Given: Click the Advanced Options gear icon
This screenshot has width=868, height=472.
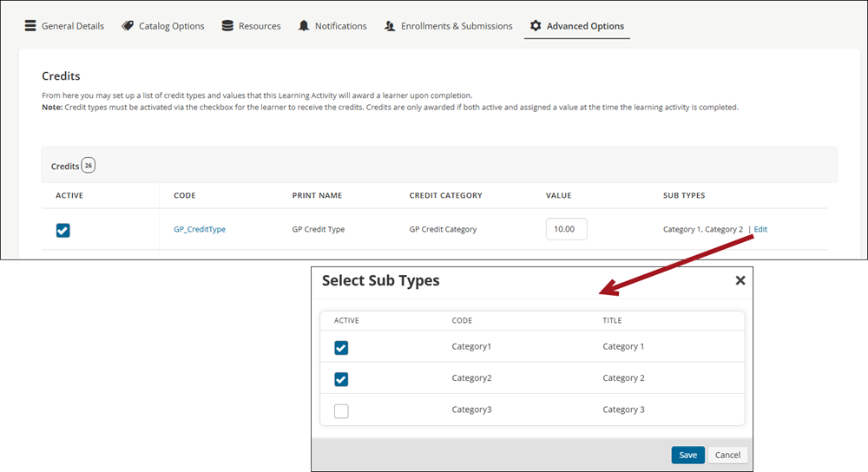Looking at the screenshot, I should coord(536,25).
